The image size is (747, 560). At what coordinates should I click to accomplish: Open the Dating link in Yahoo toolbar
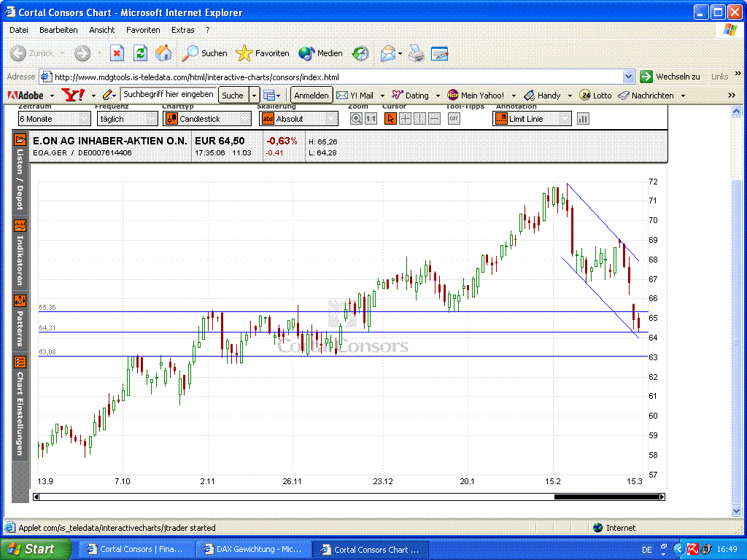[x=410, y=96]
